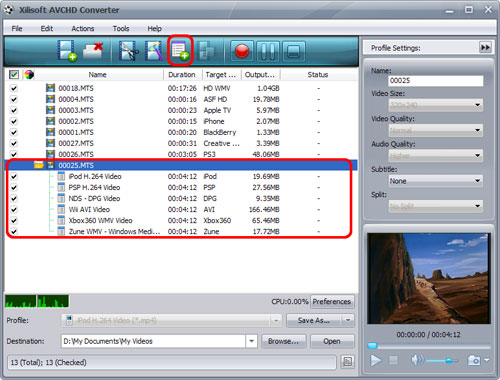Click the Browse button

284,341
